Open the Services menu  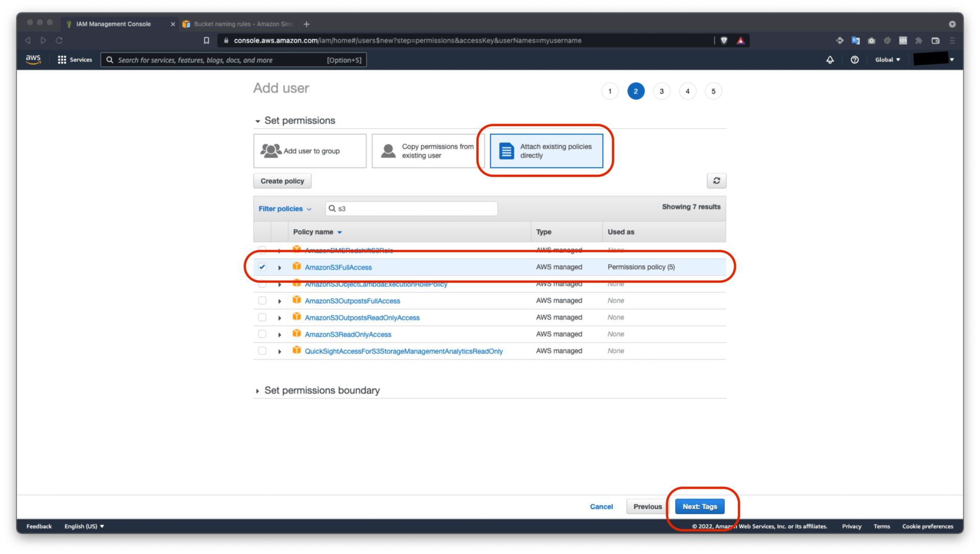pyautogui.click(x=75, y=60)
